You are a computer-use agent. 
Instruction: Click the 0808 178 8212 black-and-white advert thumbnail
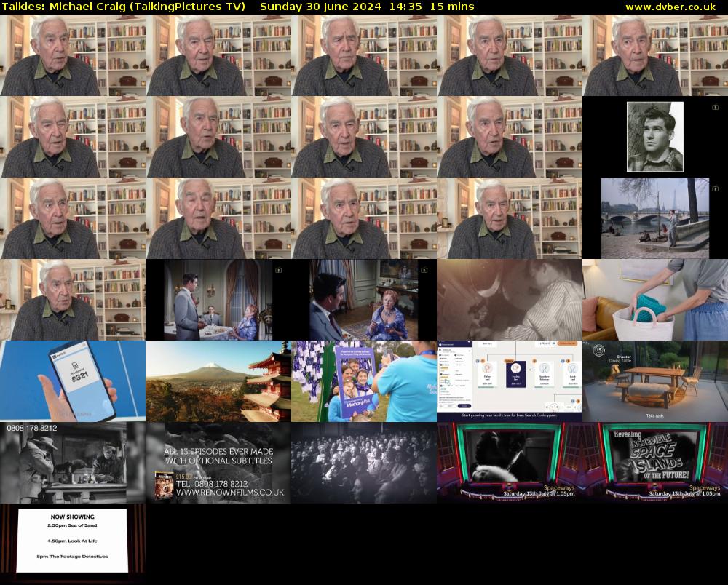click(x=73, y=463)
